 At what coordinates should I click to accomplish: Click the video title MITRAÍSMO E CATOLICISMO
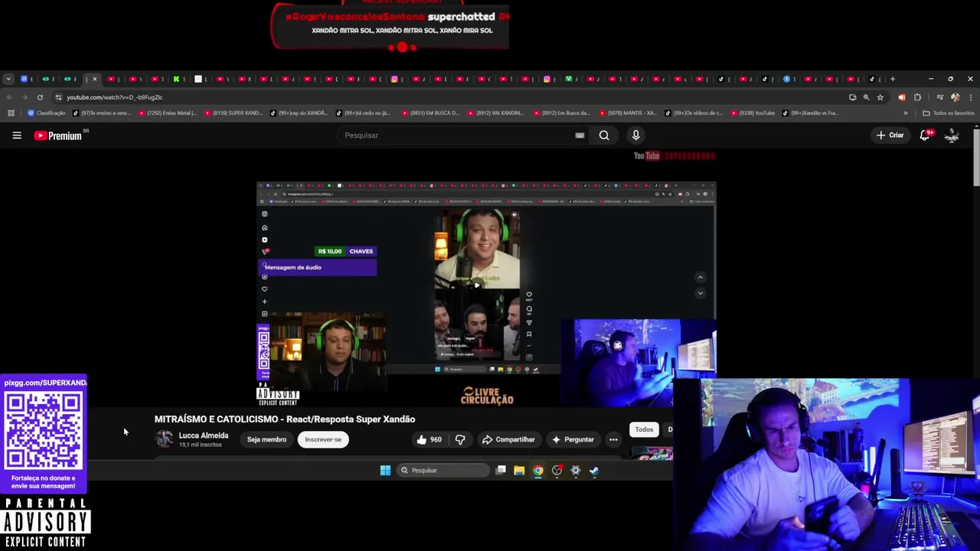pos(285,419)
